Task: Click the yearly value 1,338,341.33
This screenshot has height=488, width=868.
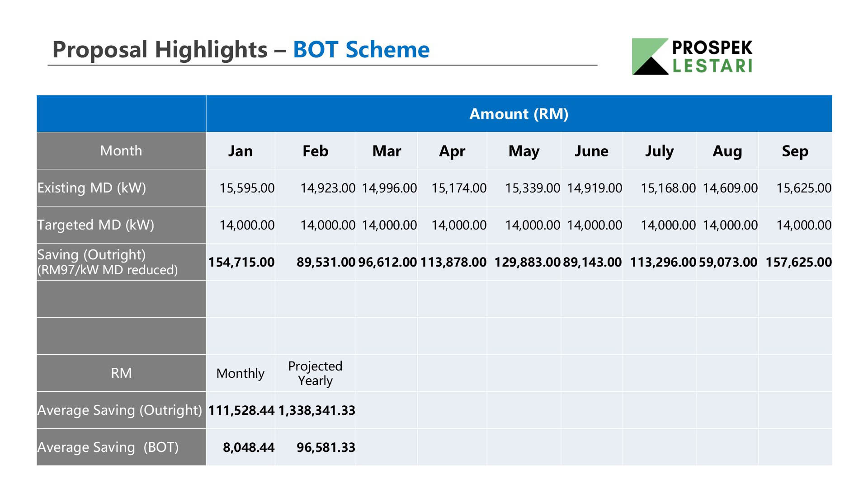Action: 316,410
